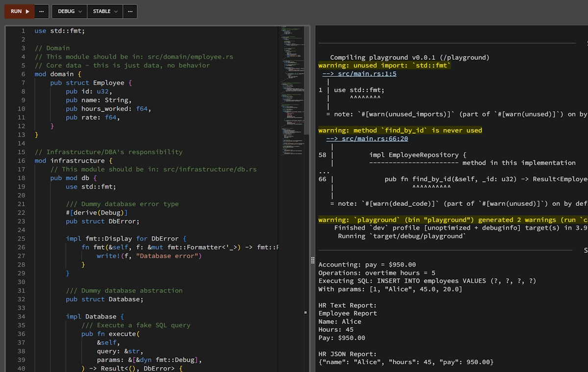Click line number 16 in the gutter

(x=22, y=161)
